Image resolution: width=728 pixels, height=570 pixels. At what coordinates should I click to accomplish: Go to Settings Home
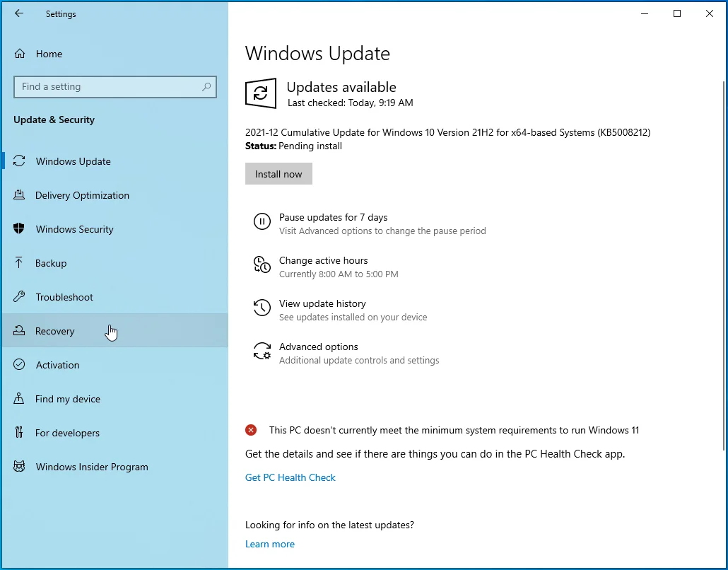(x=115, y=54)
